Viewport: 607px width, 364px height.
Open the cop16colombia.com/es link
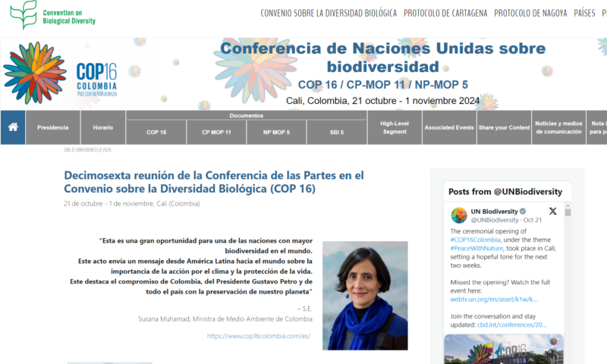click(x=259, y=336)
